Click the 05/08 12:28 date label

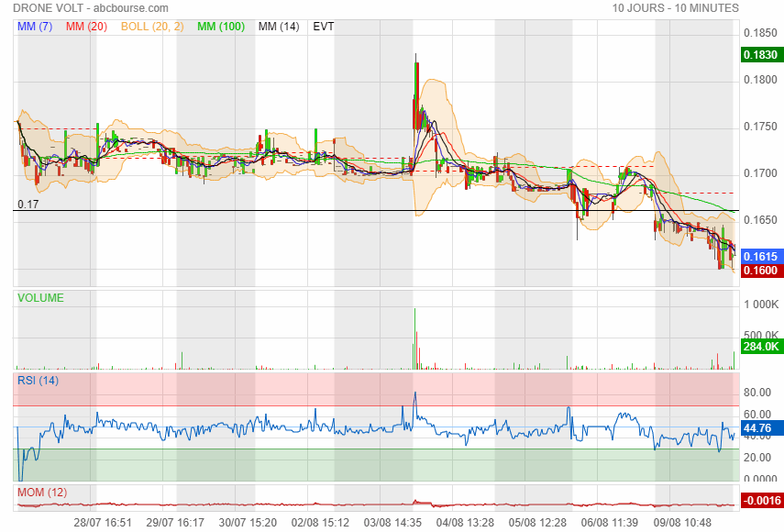[537, 523]
